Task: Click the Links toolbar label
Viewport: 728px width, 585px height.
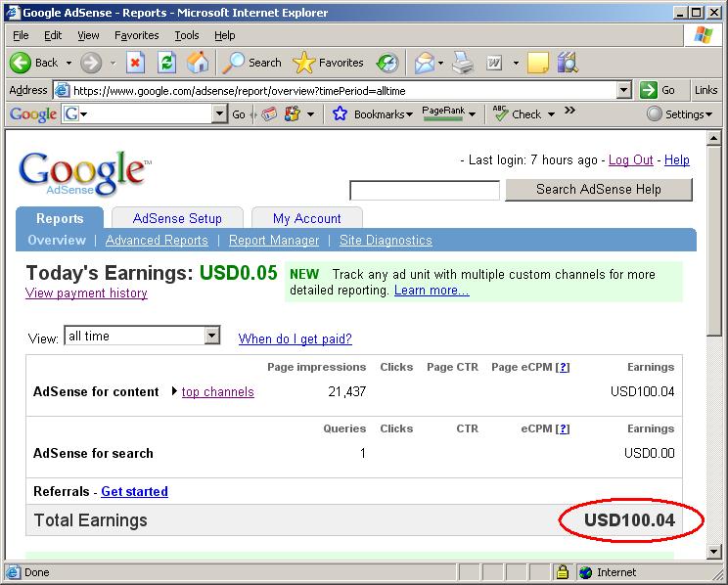Action: pos(705,90)
